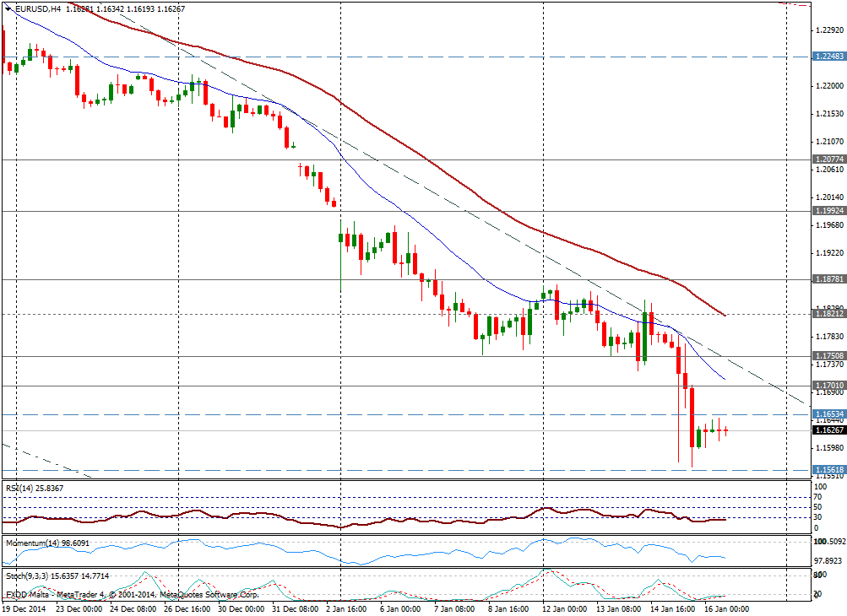Select the 1.15618 low level label

(828, 470)
